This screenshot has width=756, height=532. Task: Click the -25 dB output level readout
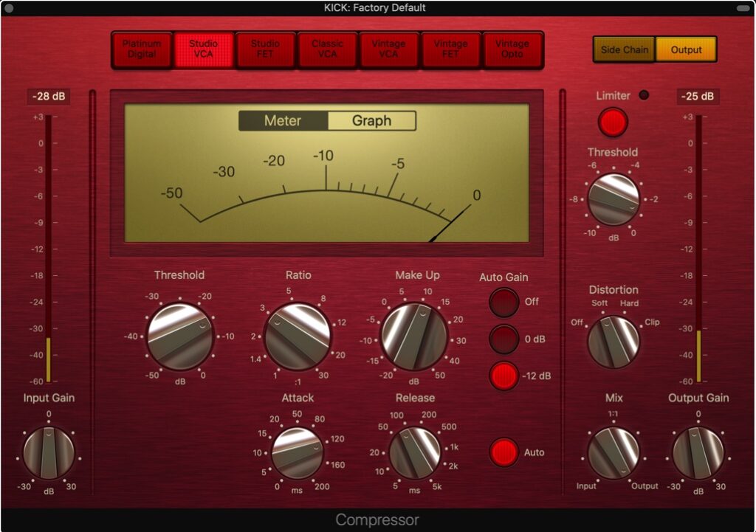point(698,97)
